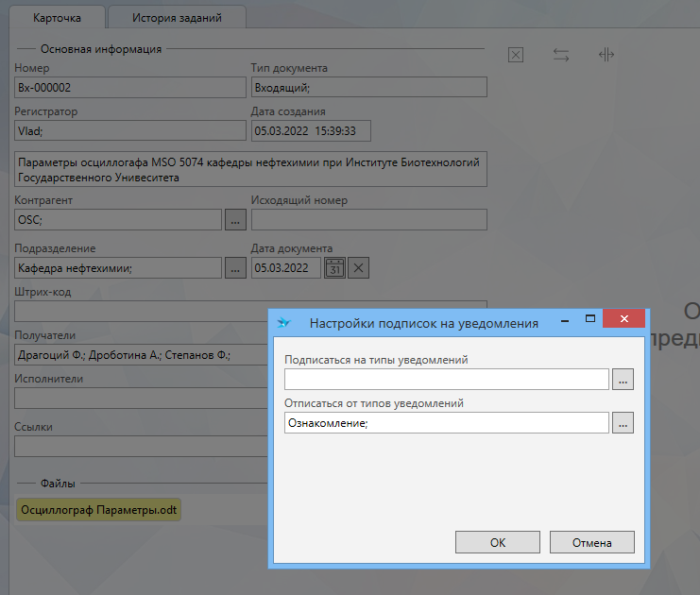Screen dimensions: 700x595
Task: Click the app icon in the dialog title bar
Action: point(283,322)
